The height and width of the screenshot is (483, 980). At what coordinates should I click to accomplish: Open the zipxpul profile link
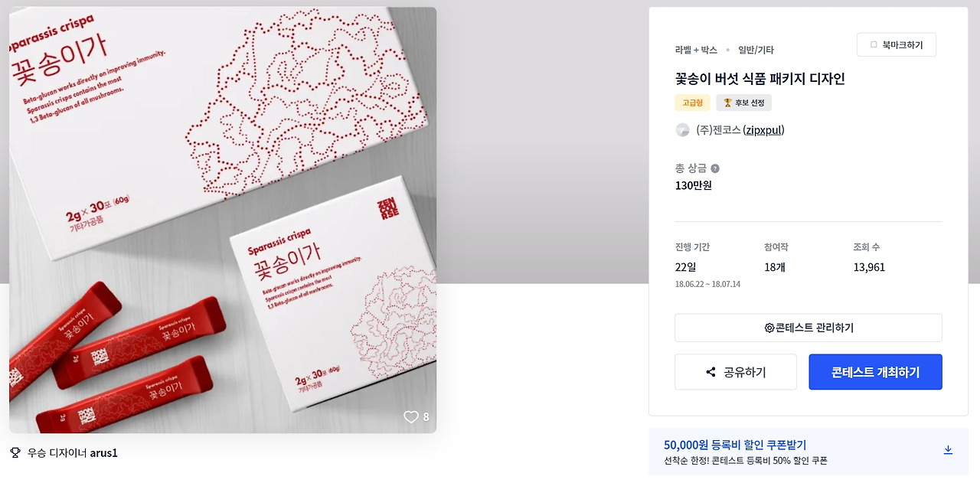(x=763, y=130)
